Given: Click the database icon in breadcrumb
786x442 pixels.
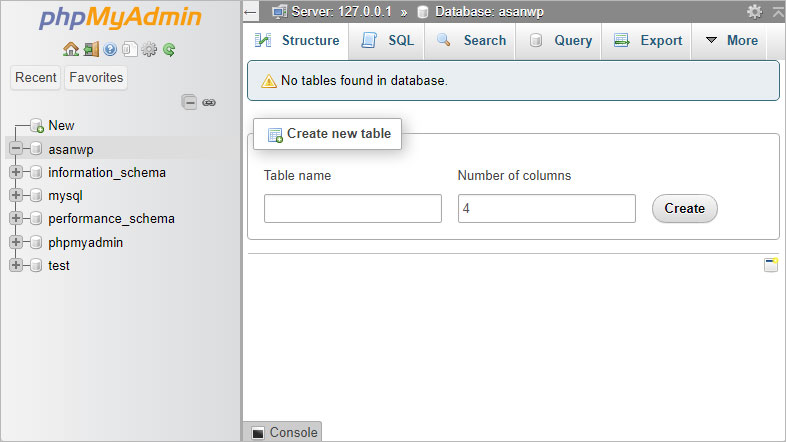Looking at the screenshot, I should [x=423, y=12].
